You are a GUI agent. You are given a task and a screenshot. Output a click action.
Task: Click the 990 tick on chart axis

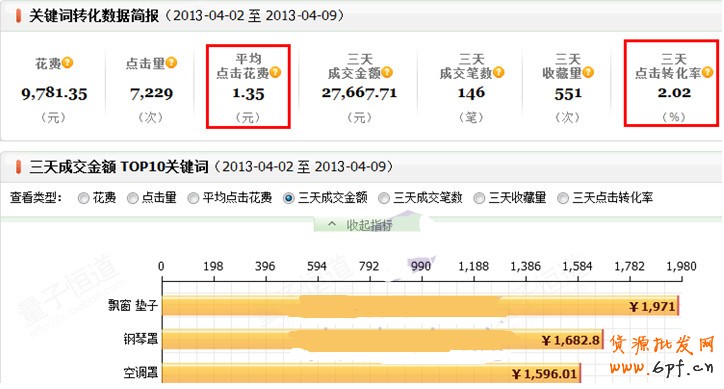click(421, 266)
